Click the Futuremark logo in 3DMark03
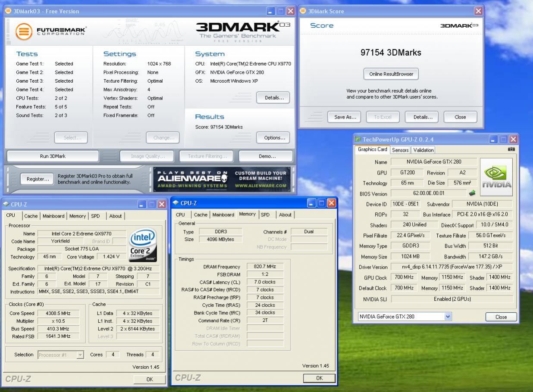The height and width of the screenshot is (392, 533). (51, 31)
